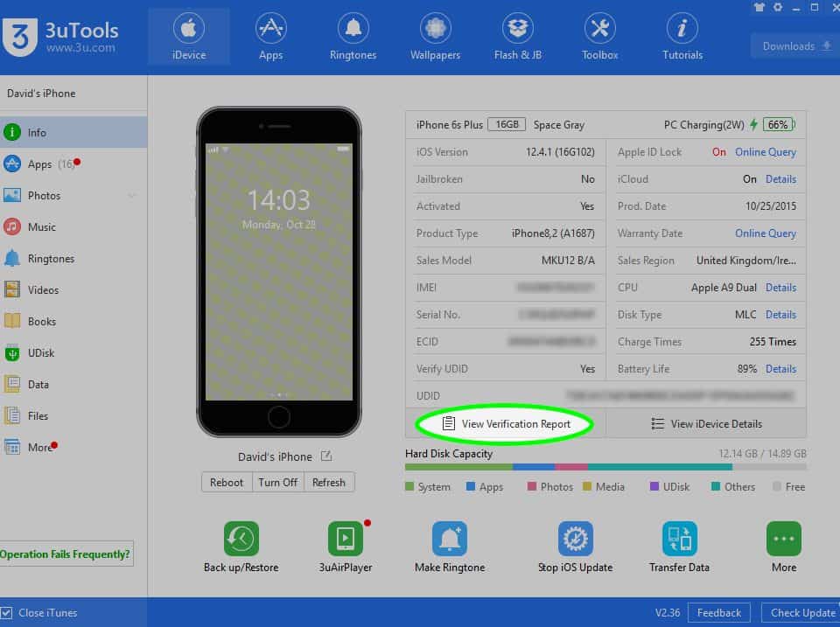Image resolution: width=840 pixels, height=627 pixels.
Task: Go to the Ringtones top tab
Action: click(x=353, y=37)
